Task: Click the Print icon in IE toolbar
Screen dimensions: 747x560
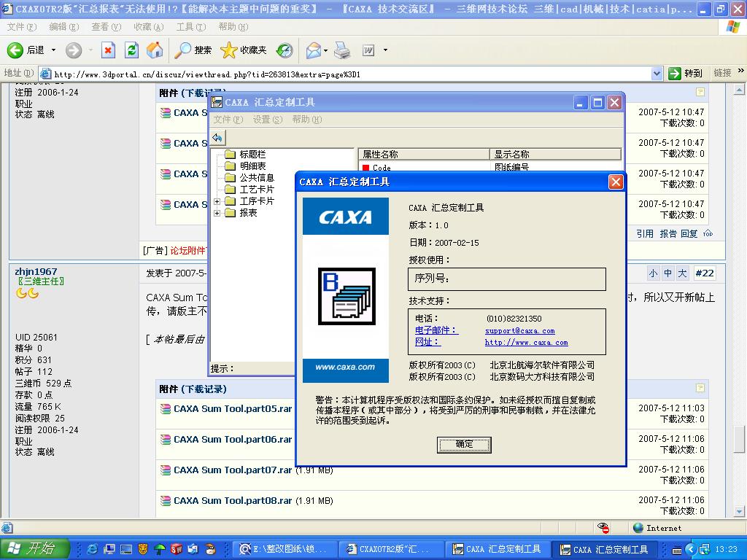Action: (x=341, y=50)
